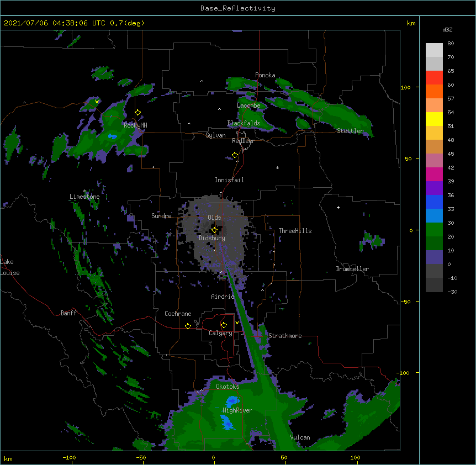Click the Cochrane town label
476x465 pixels.
[178, 314]
